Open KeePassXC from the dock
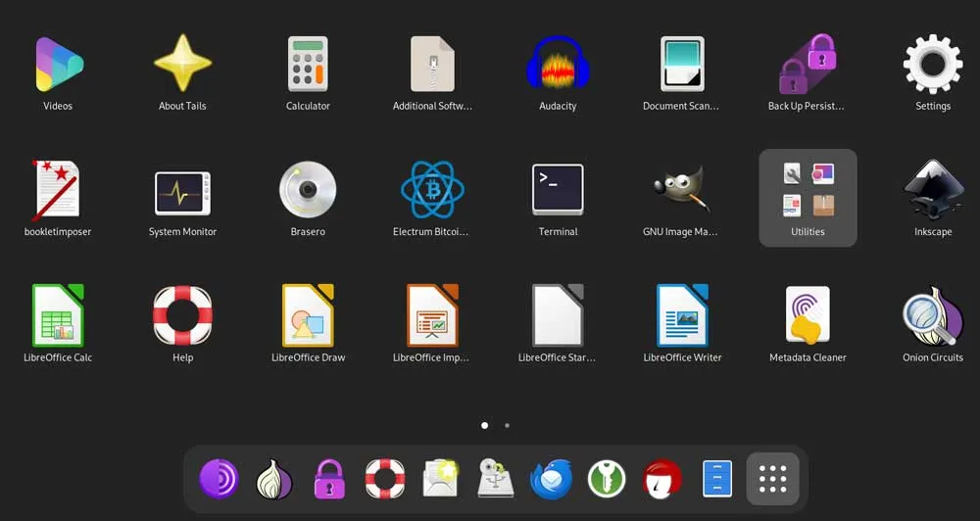The image size is (980, 521). (607, 479)
